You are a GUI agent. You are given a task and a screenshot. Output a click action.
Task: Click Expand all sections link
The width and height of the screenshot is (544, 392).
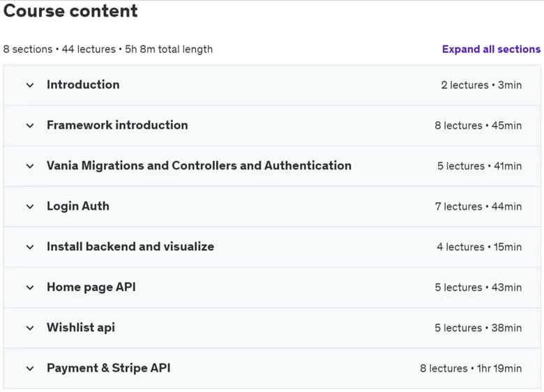pyautogui.click(x=491, y=50)
